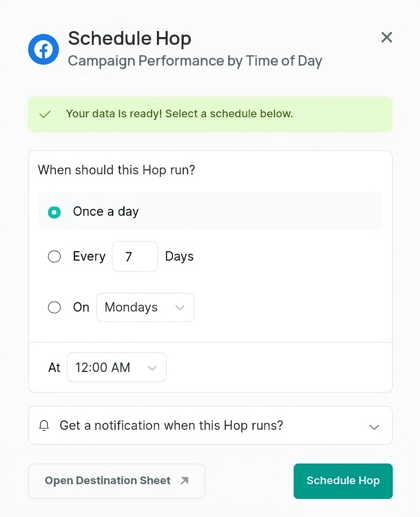Click the arrow icon on Open Destination Sheet

(x=185, y=481)
